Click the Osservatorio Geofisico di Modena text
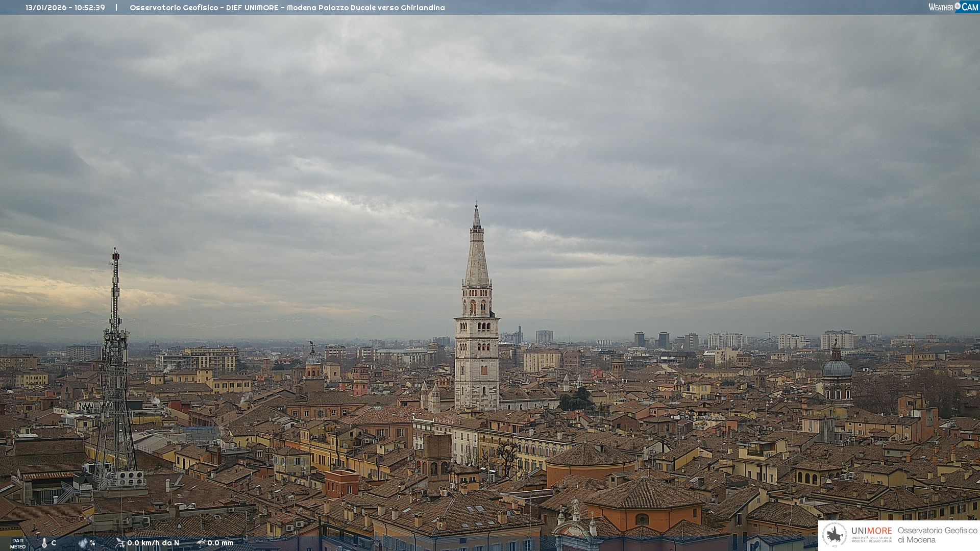This screenshot has width=980, height=551. [937, 535]
